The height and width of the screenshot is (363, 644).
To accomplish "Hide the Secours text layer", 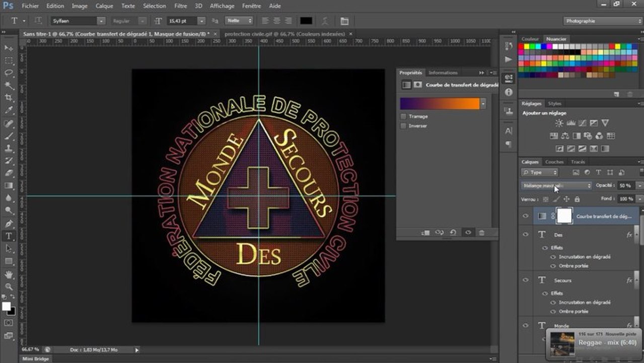I will click(x=526, y=280).
